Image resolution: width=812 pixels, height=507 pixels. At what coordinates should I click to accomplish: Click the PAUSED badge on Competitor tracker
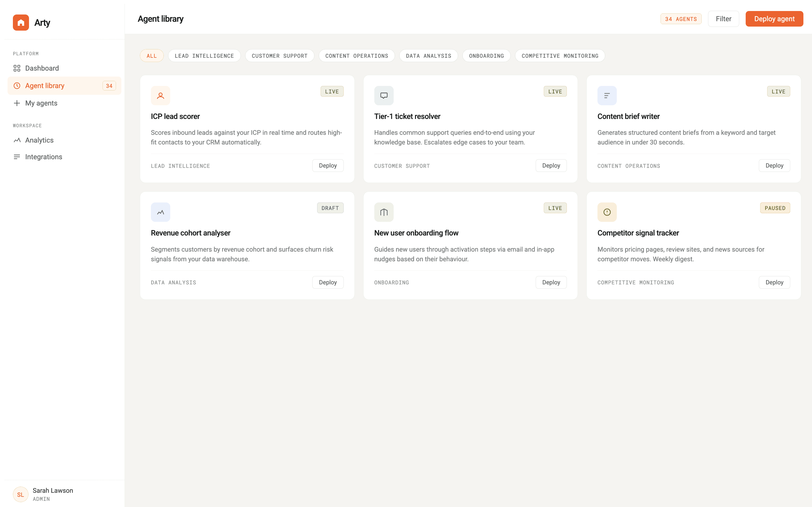pos(774,208)
